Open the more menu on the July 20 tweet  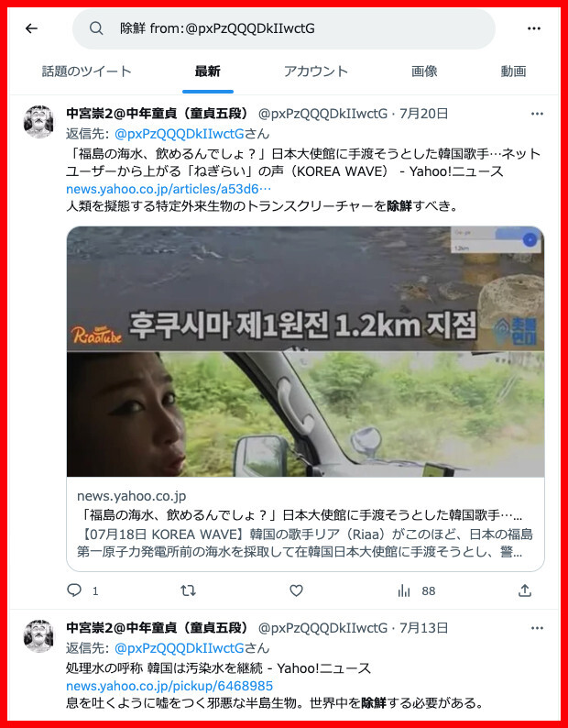[537, 114]
